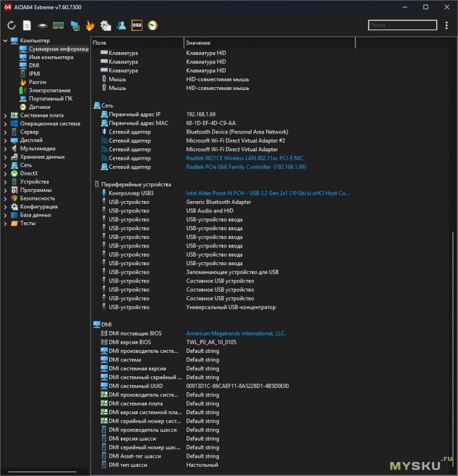Open the OSD panel toolbar icon

coord(137,25)
